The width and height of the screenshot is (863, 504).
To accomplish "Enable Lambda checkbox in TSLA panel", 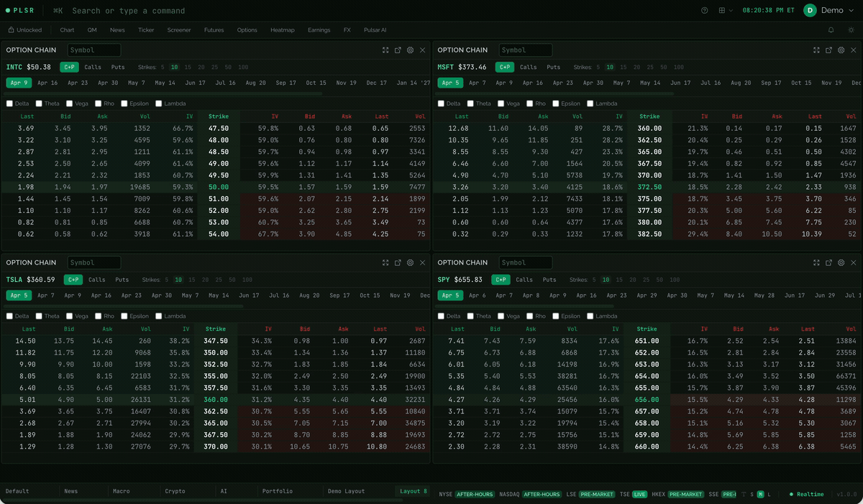I will (x=159, y=316).
